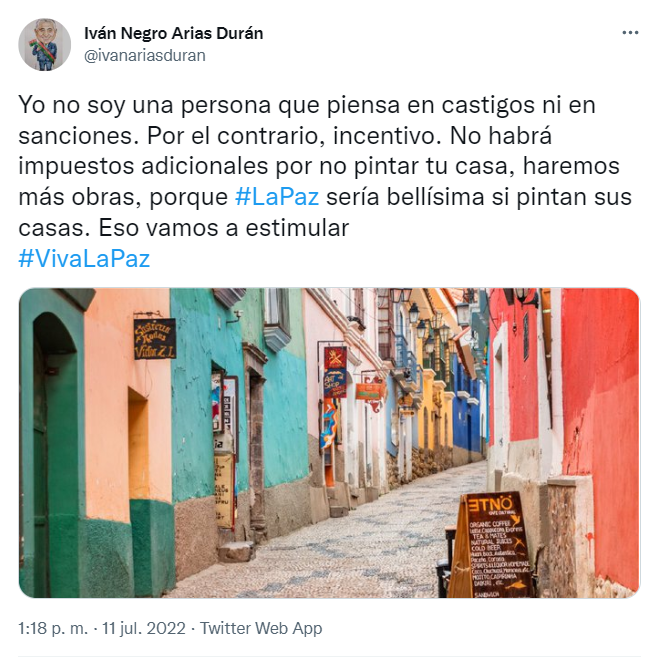Click the hanging Art Shop sign in photo
This screenshot has height=659, width=658.
[335, 383]
